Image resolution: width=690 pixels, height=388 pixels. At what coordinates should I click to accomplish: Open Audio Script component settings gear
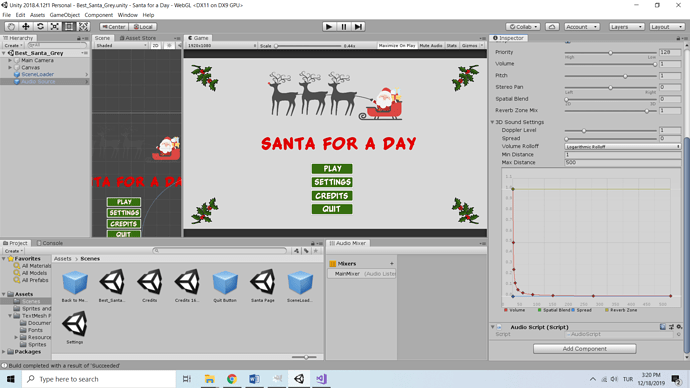pos(679,327)
